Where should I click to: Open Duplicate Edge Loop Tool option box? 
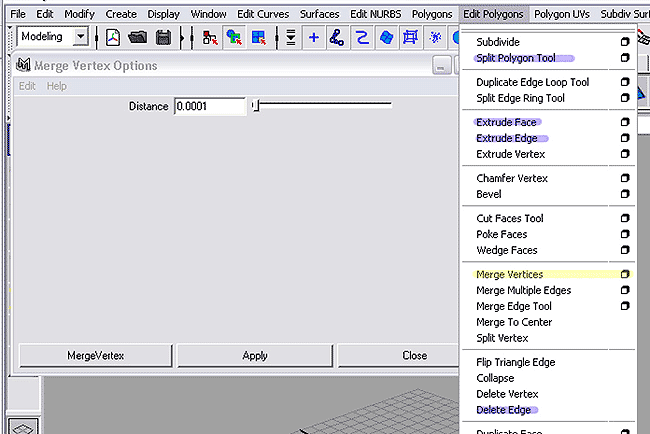point(625,82)
